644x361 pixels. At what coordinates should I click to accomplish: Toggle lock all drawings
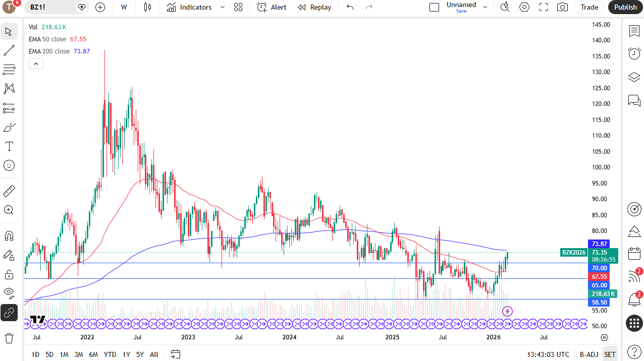pos(9,274)
